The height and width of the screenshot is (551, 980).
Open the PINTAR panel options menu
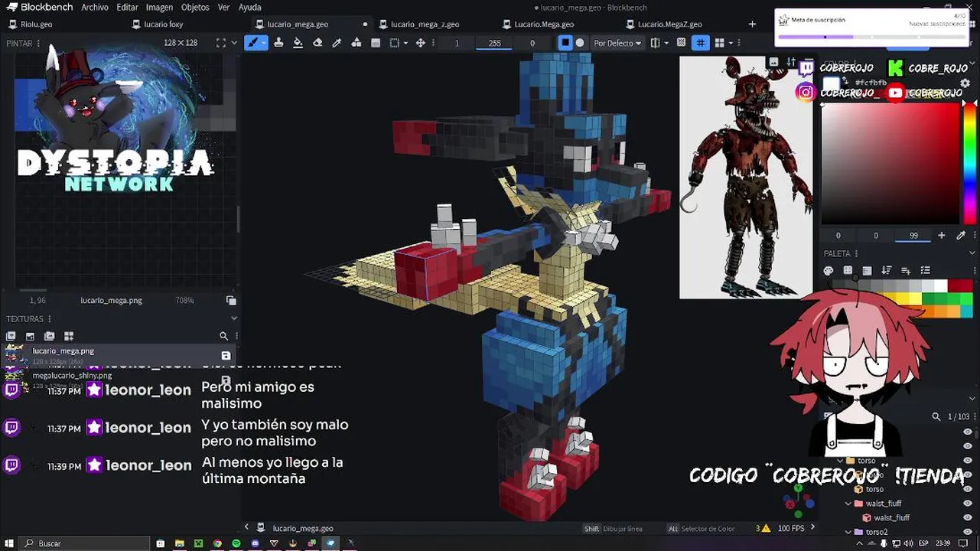pyautogui.click(x=40, y=43)
